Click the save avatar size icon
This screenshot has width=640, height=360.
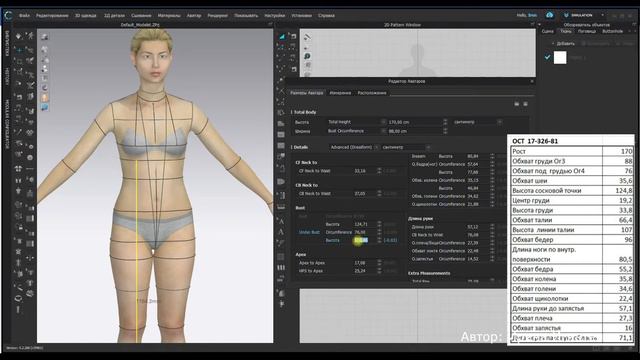[x=525, y=104]
